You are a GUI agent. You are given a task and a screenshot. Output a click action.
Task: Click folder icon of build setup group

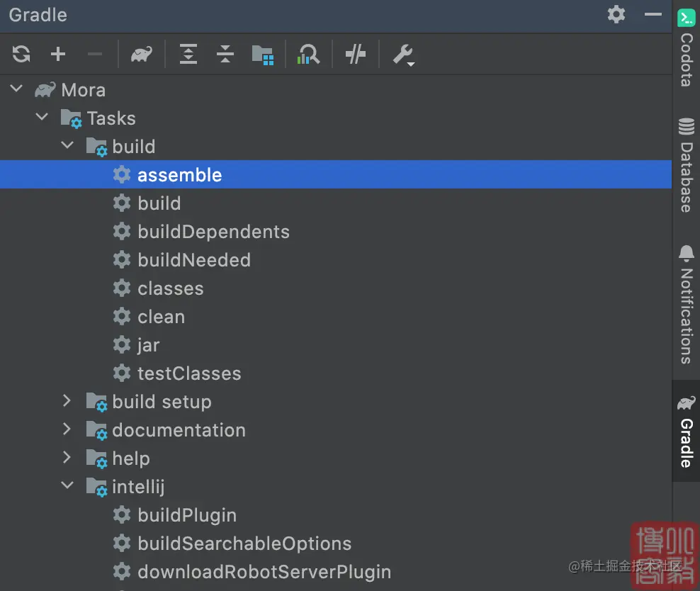[x=97, y=402]
